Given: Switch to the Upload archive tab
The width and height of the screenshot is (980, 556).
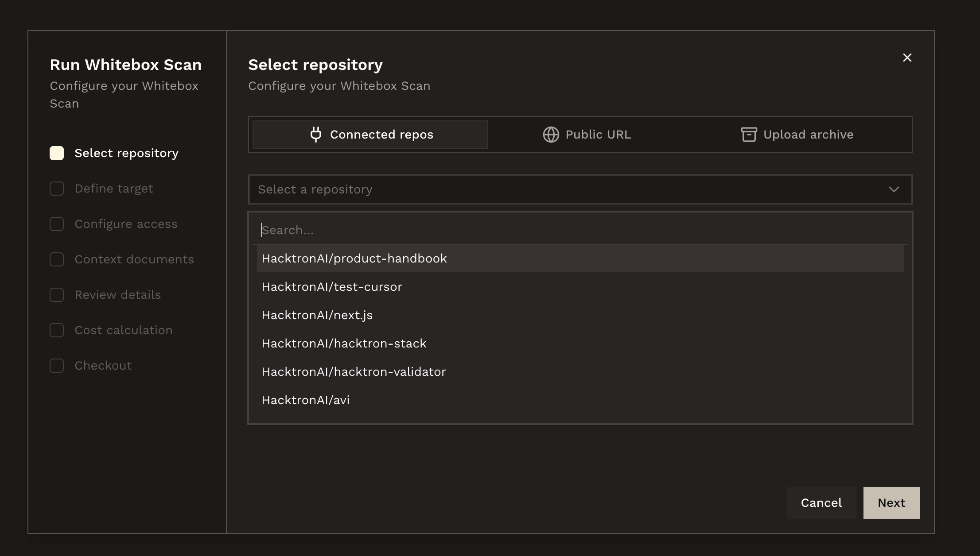Looking at the screenshot, I should point(797,135).
